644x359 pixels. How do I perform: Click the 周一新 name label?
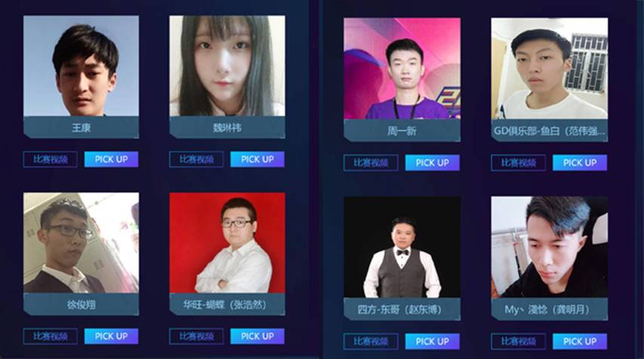(x=402, y=131)
